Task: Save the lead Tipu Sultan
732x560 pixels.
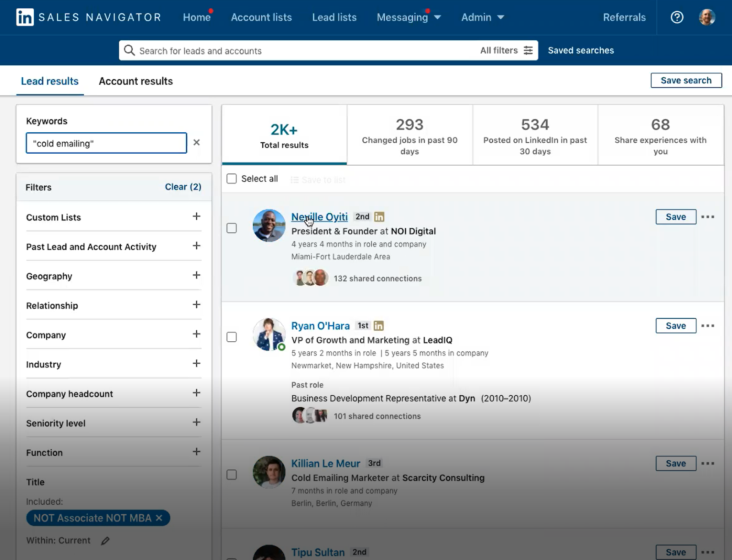Action: pos(676,552)
